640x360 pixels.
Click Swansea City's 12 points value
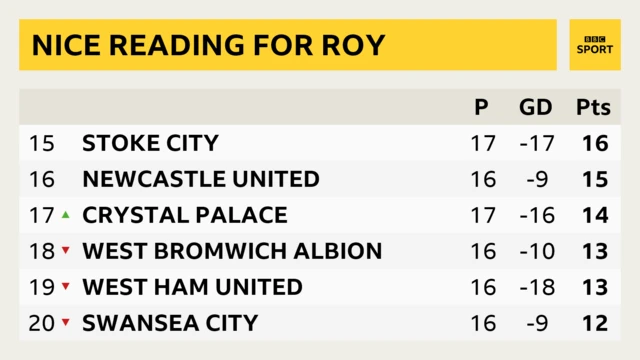[596, 323]
